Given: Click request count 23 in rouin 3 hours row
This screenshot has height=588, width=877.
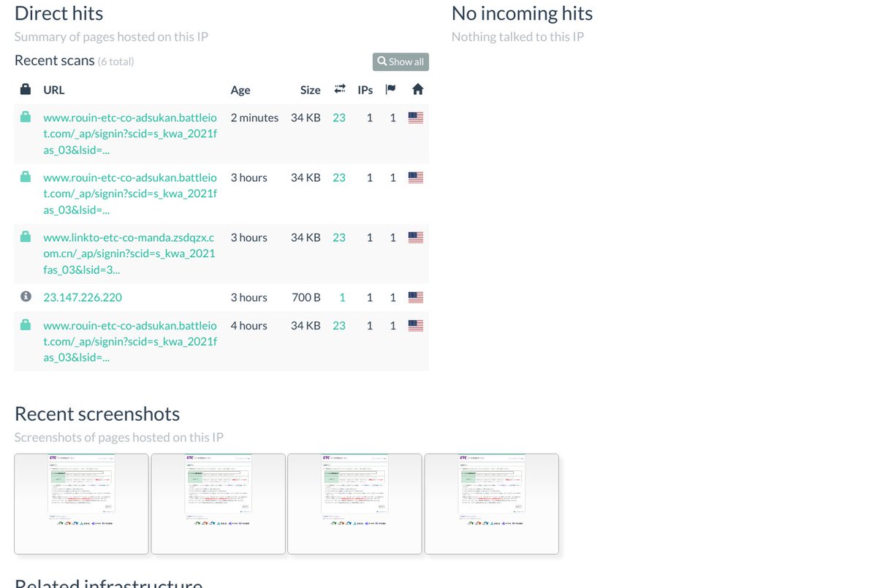Looking at the screenshot, I should click(x=339, y=177).
